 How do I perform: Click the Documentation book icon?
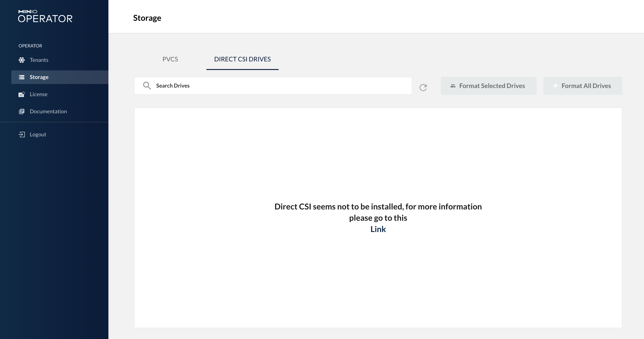[x=22, y=111]
